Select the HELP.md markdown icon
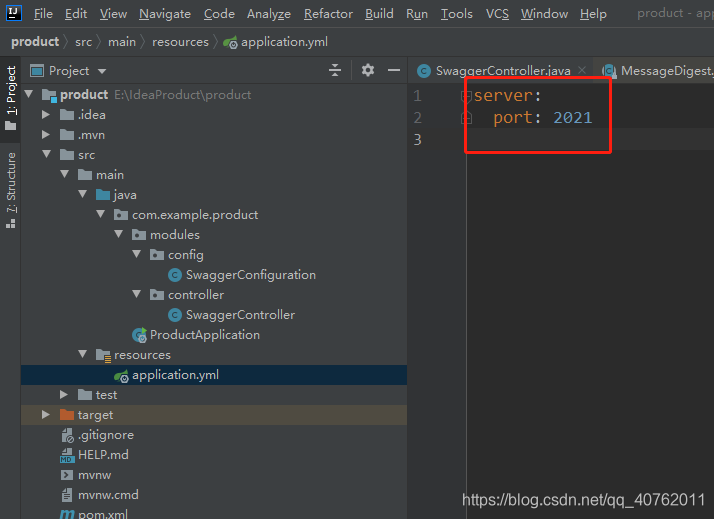The image size is (714, 519). pyautogui.click(x=67, y=455)
